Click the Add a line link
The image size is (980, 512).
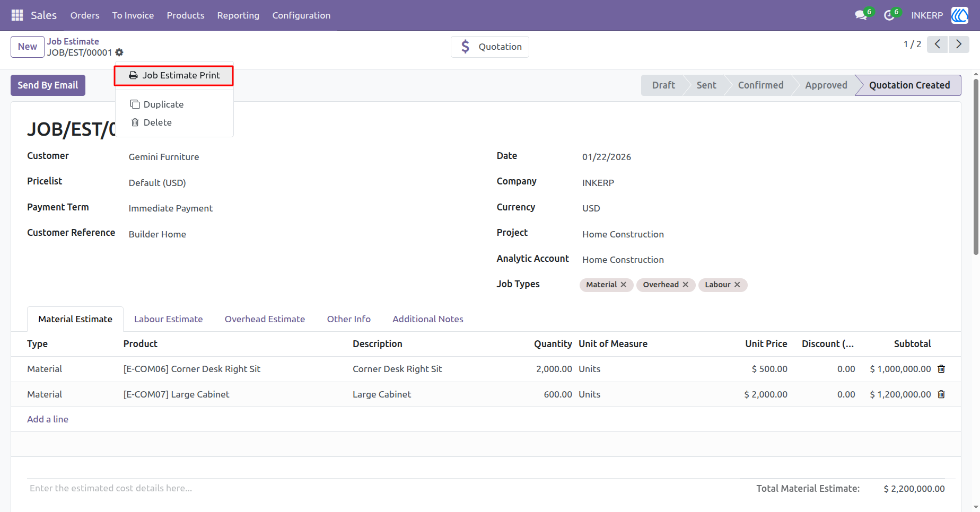[48, 419]
